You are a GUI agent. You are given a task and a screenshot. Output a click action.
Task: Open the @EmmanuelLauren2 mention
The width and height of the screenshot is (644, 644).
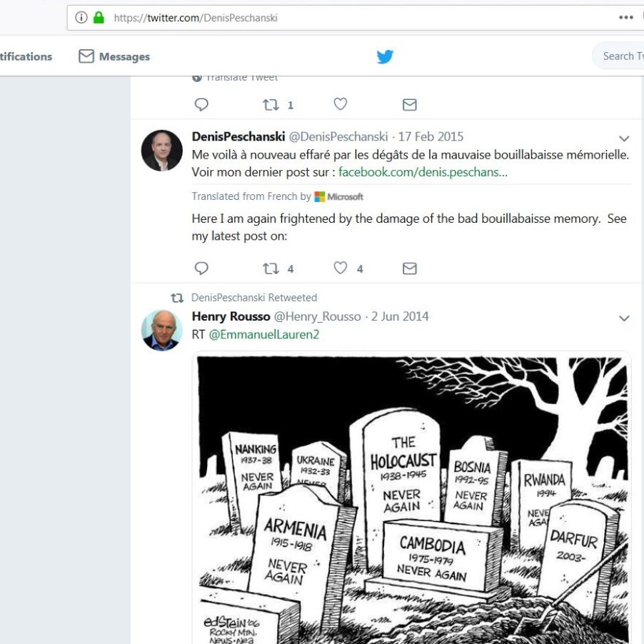coord(264,335)
